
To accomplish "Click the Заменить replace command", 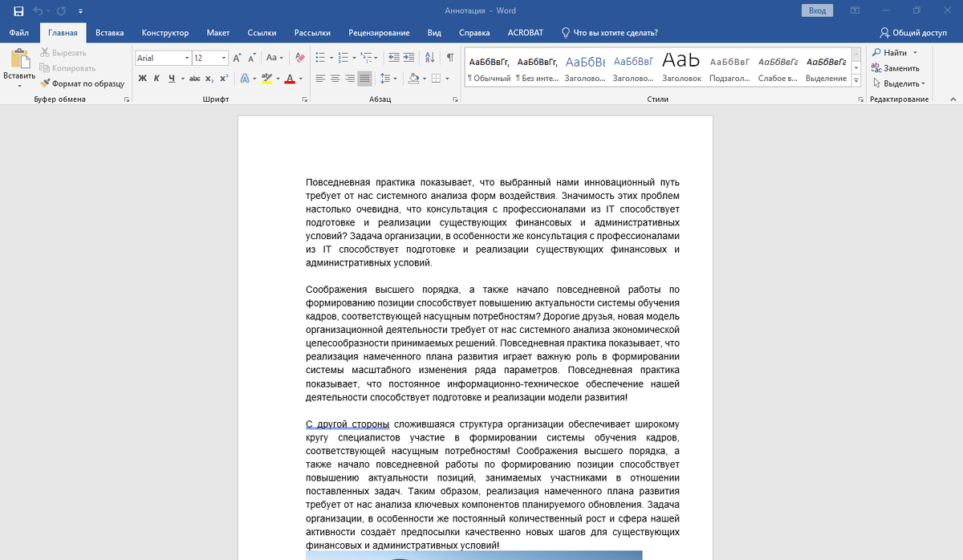I will click(895, 68).
